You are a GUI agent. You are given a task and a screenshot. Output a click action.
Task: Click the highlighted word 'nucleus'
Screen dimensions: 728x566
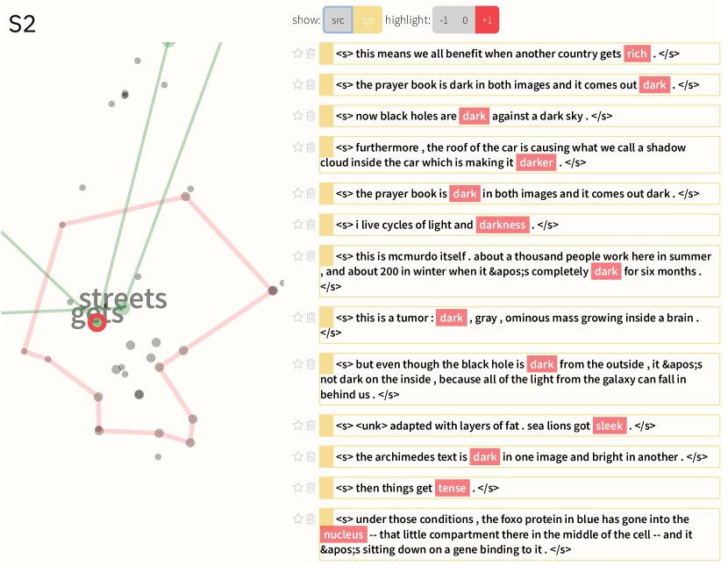coord(343,534)
